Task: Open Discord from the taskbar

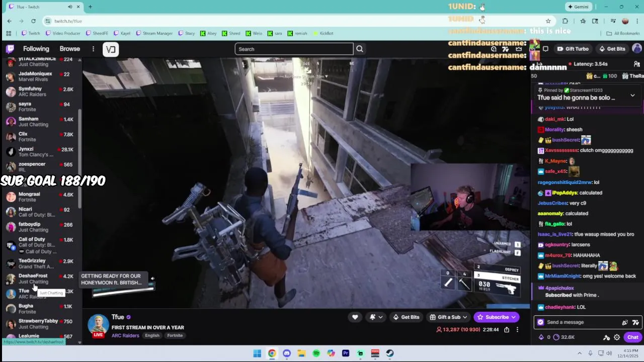Action: coord(286,353)
